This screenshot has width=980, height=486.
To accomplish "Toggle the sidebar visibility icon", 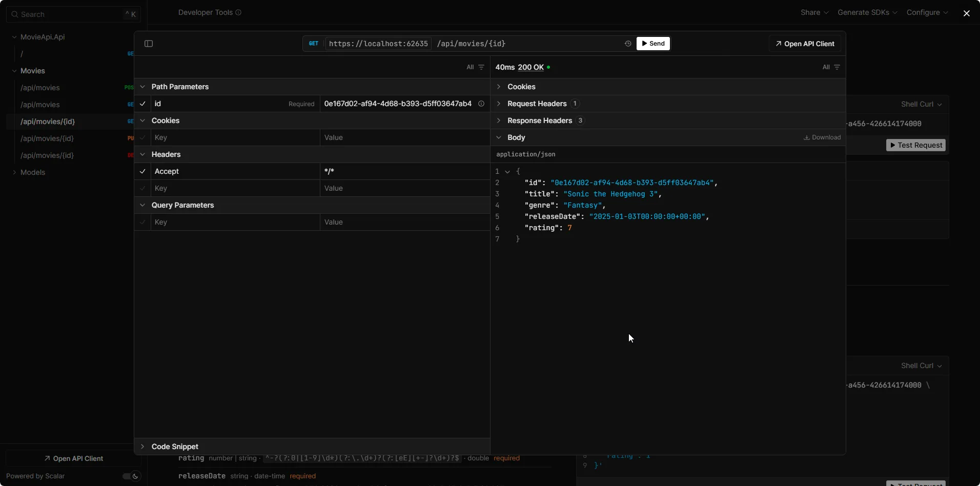I will pyautogui.click(x=148, y=44).
